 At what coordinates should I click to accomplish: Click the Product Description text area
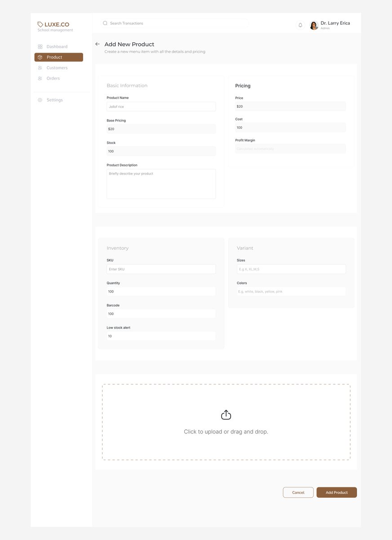[x=161, y=184]
